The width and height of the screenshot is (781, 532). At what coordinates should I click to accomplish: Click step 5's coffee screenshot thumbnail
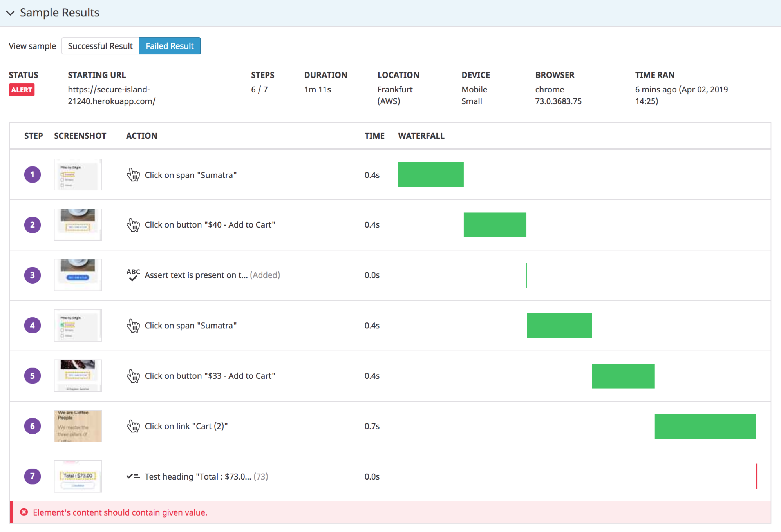(x=78, y=375)
